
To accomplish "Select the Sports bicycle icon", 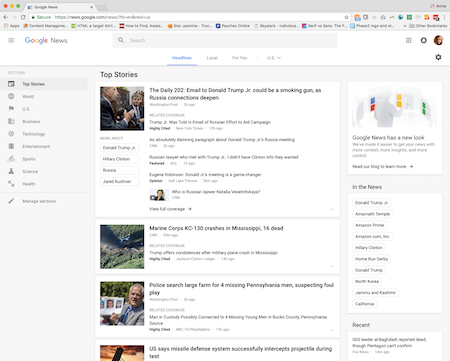I will [11, 159].
